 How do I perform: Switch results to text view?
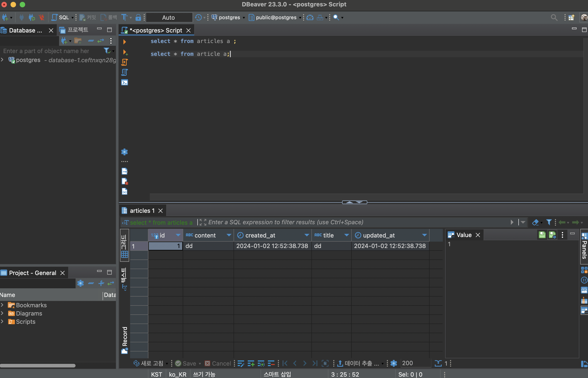pyautogui.click(x=125, y=279)
